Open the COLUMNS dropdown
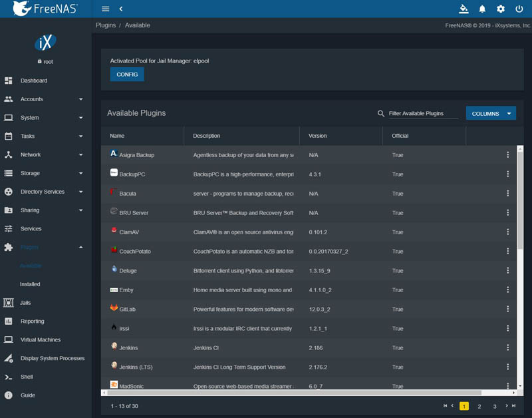532x418 pixels. click(x=491, y=114)
